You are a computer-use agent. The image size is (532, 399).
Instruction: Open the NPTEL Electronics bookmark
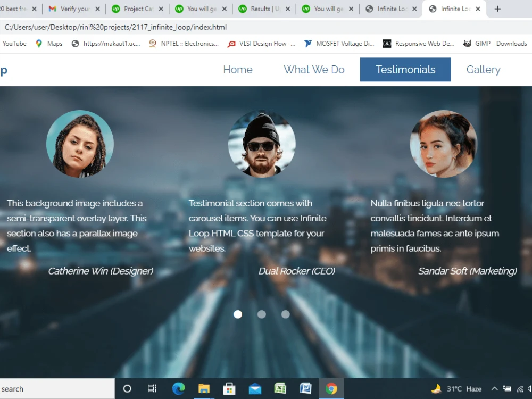[184, 44]
